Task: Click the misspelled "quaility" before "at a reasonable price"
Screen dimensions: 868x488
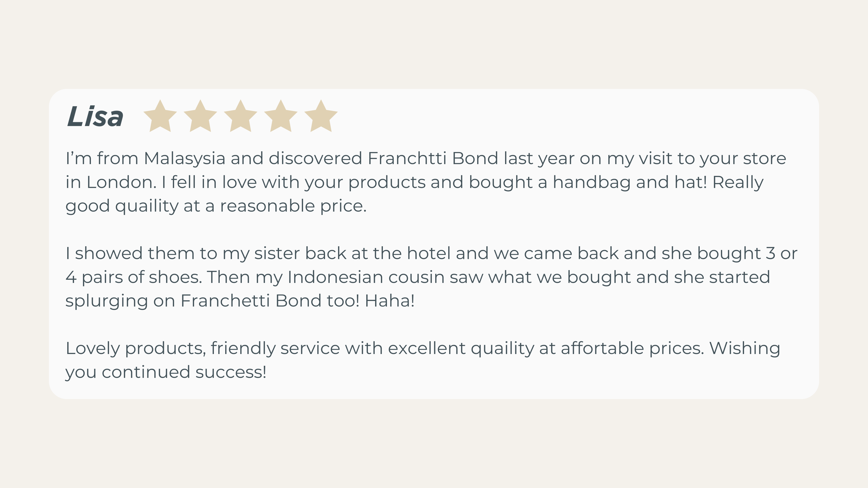Action: 147,206
